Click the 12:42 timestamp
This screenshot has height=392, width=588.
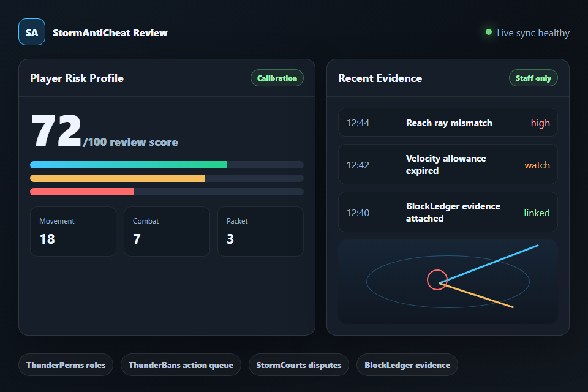click(x=358, y=165)
